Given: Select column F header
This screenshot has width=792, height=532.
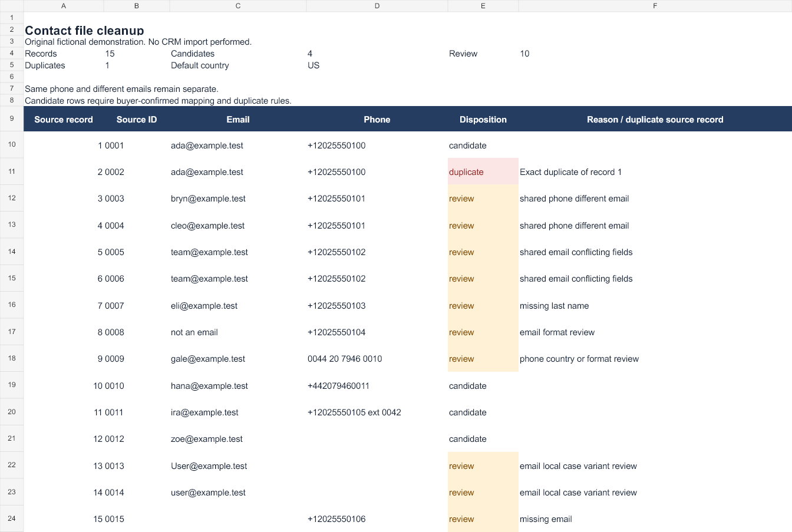Looking at the screenshot, I should coord(655,6).
